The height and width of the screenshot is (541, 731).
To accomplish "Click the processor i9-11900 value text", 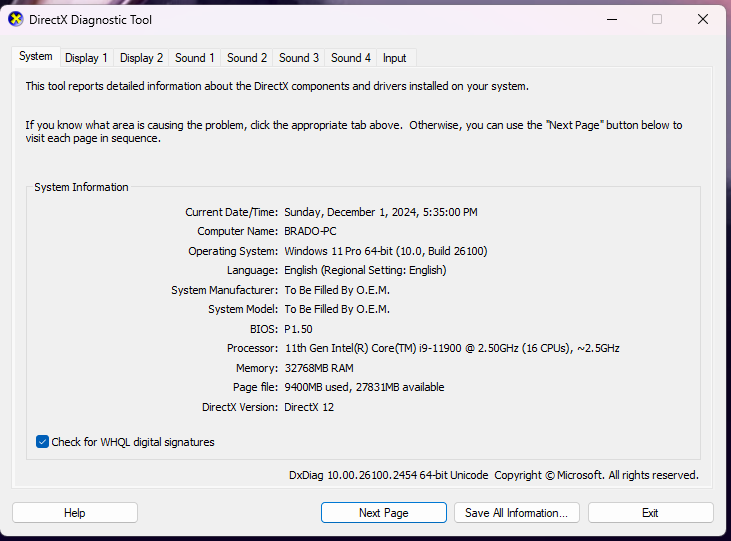I will click(452, 348).
